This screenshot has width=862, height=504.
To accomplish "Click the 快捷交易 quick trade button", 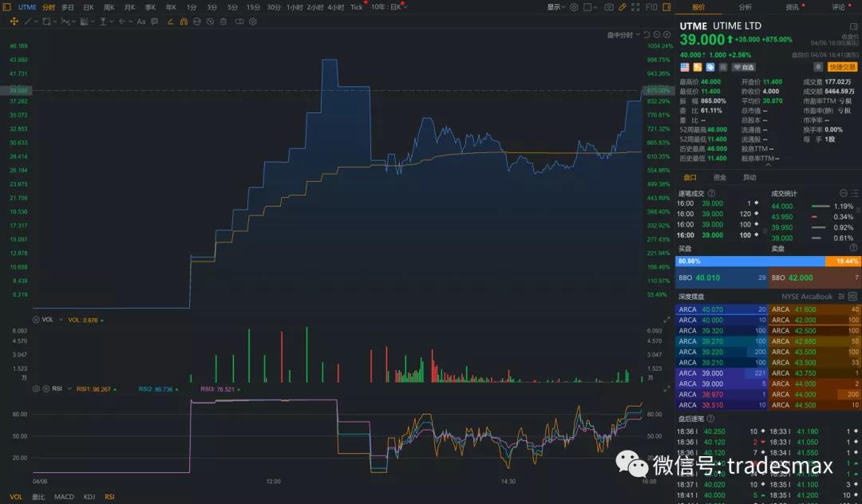I will 842,67.
